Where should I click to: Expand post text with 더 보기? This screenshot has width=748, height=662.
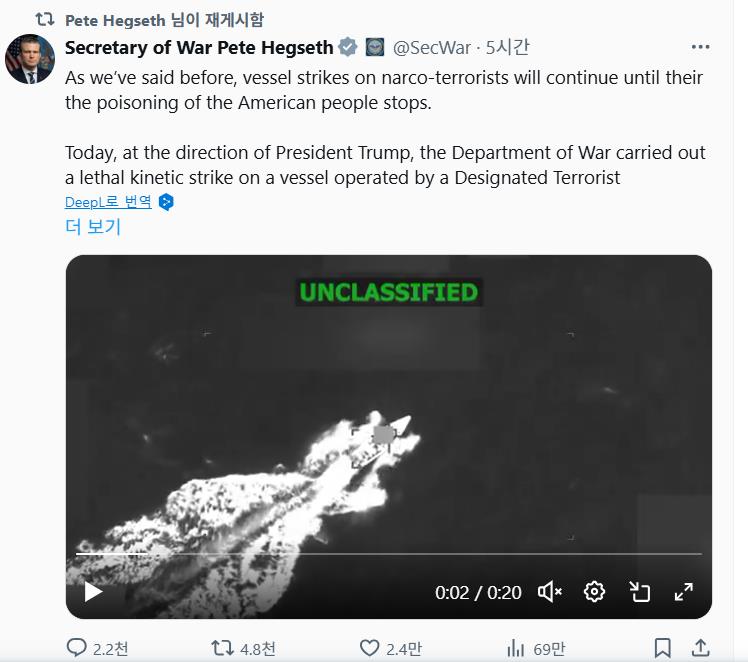pos(92,226)
